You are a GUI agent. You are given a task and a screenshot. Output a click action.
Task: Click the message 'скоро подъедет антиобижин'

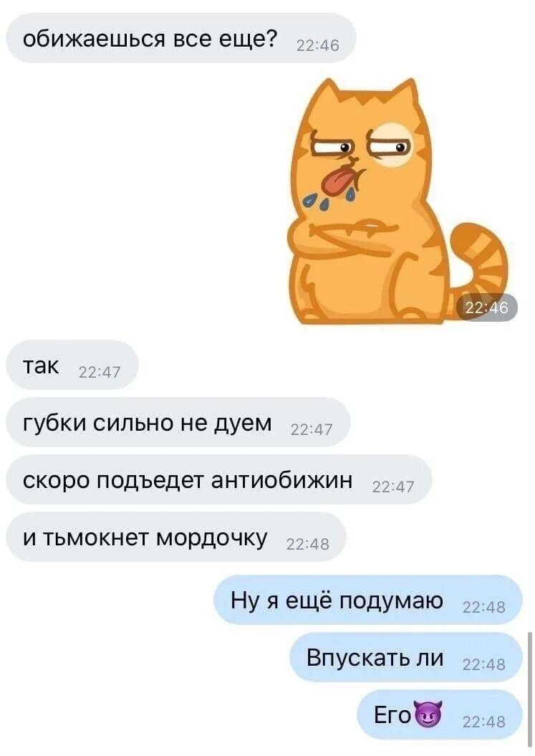point(219,479)
